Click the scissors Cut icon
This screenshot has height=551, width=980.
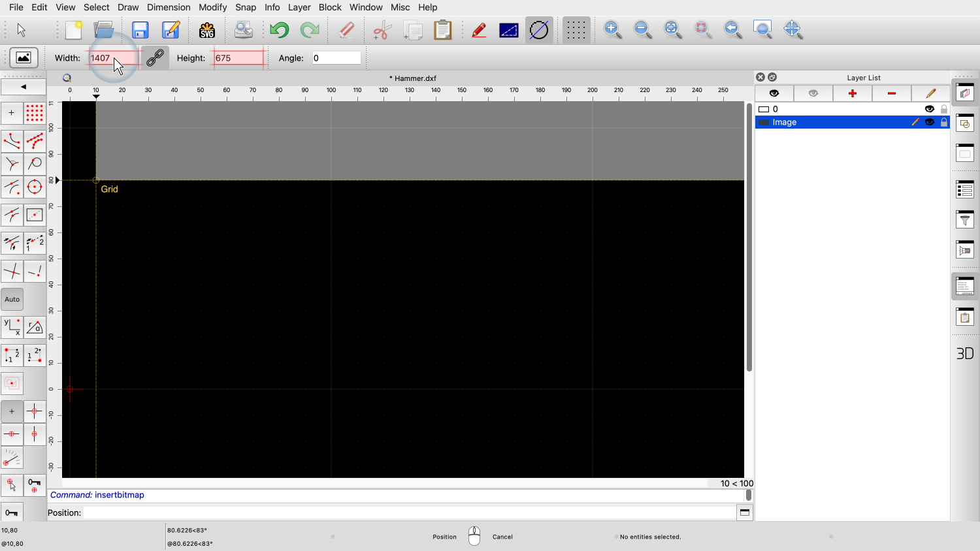tap(382, 30)
